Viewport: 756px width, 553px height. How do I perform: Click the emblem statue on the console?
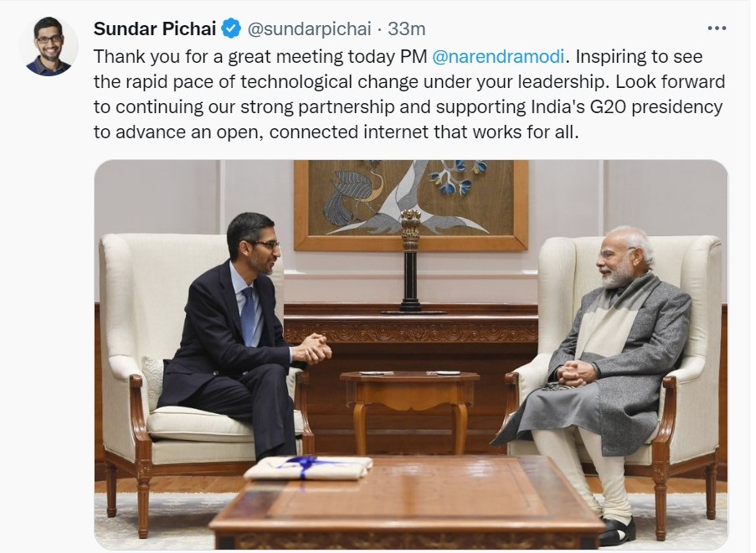[410, 260]
